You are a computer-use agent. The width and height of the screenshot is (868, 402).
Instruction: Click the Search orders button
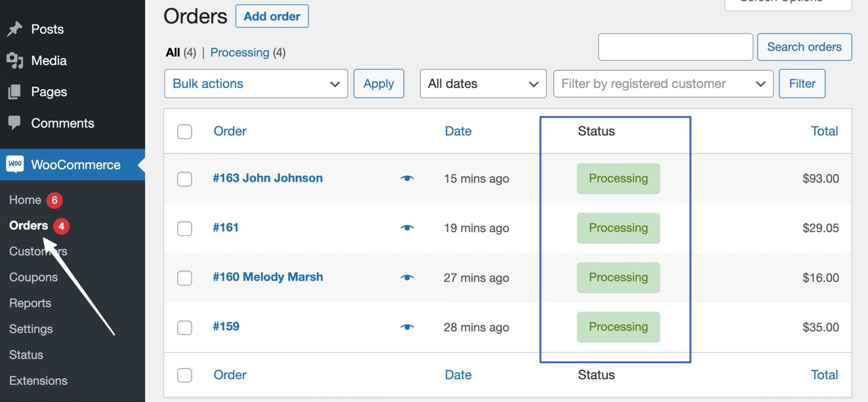tap(804, 47)
